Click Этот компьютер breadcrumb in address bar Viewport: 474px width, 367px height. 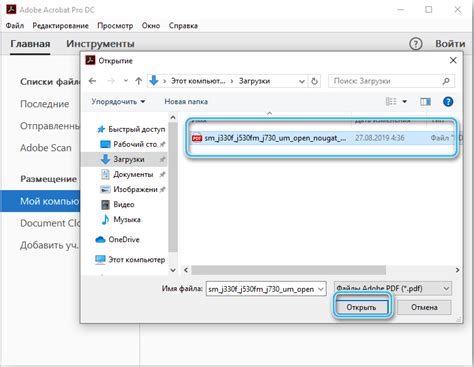[198, 81]
